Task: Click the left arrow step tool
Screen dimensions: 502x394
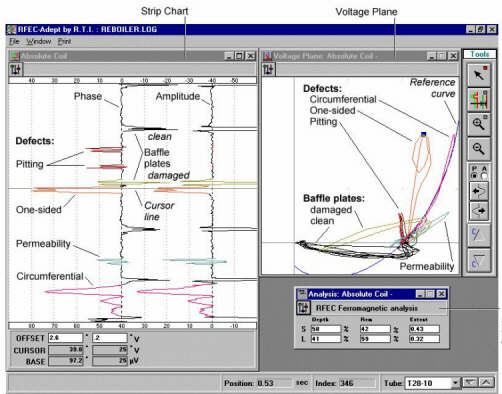Action: (479, 191)
